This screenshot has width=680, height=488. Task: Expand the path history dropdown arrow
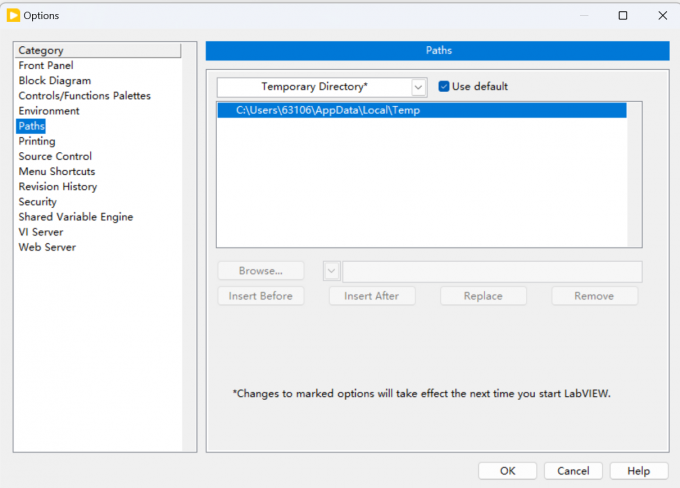[x=331, y=271]
